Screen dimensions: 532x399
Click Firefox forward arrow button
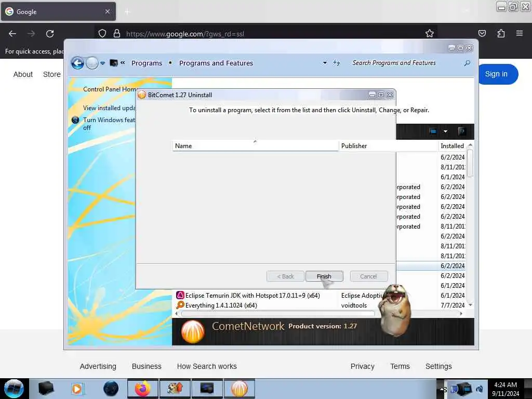click(x=31, y=34)
